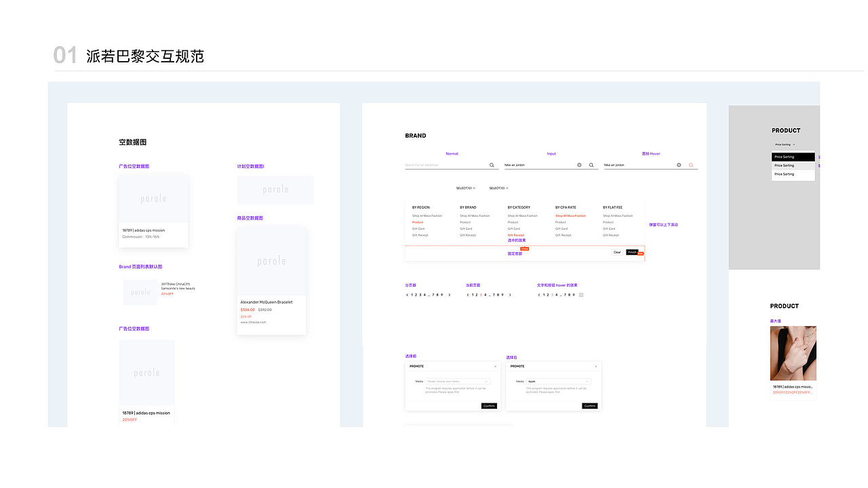Go to the previous page in the 分页器 pager
This screenshot has width=868, height=488.
pos(407,295)
